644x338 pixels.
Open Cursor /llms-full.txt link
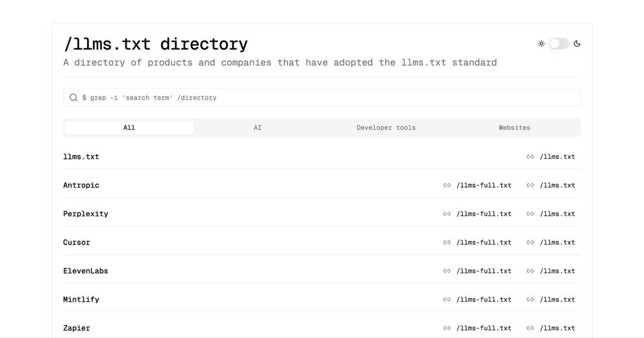point(484,242)
